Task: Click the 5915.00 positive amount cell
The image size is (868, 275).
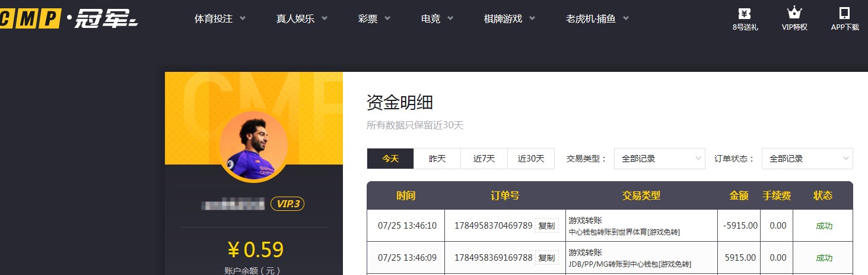Action: (740, 258)
